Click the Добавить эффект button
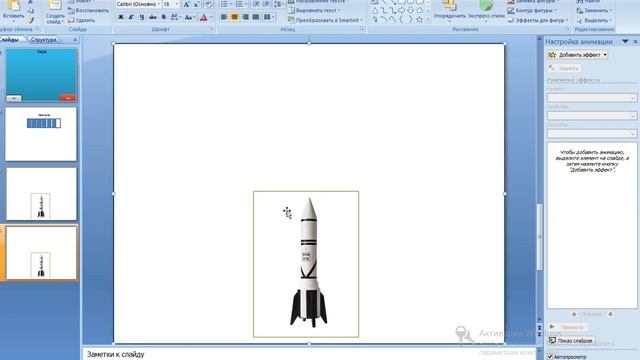640x360 pixels. (x=578, y=55)
